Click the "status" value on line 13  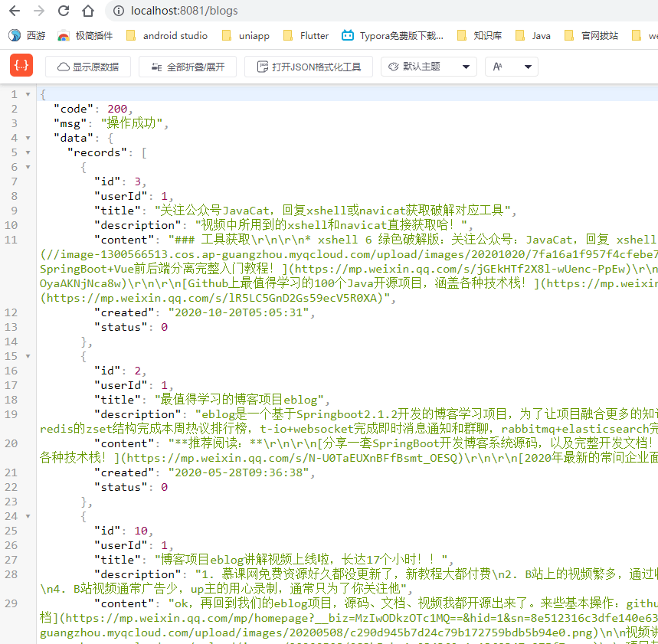click(164, 327)
